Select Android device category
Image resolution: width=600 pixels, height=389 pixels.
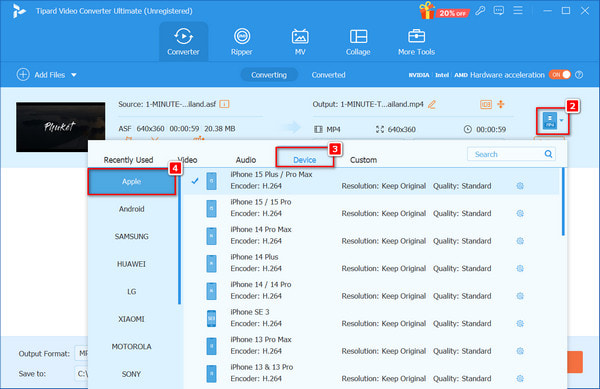[x=132, y=209]
